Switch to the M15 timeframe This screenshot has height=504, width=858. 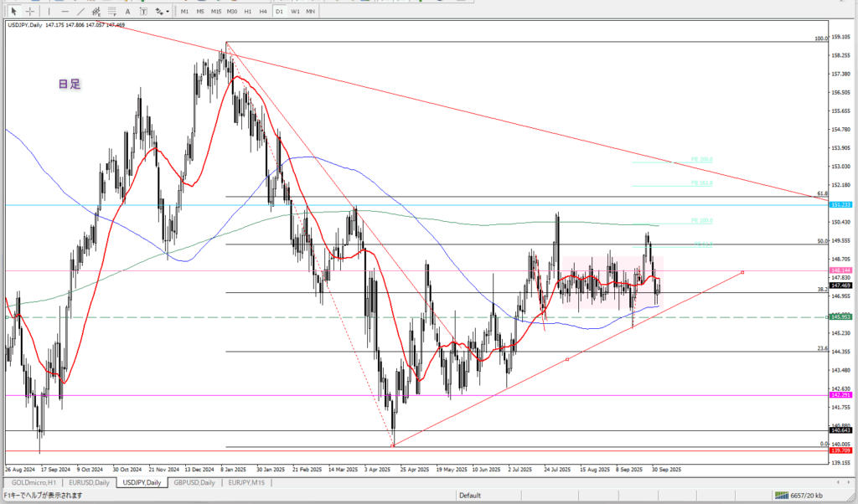click(216, 11)
